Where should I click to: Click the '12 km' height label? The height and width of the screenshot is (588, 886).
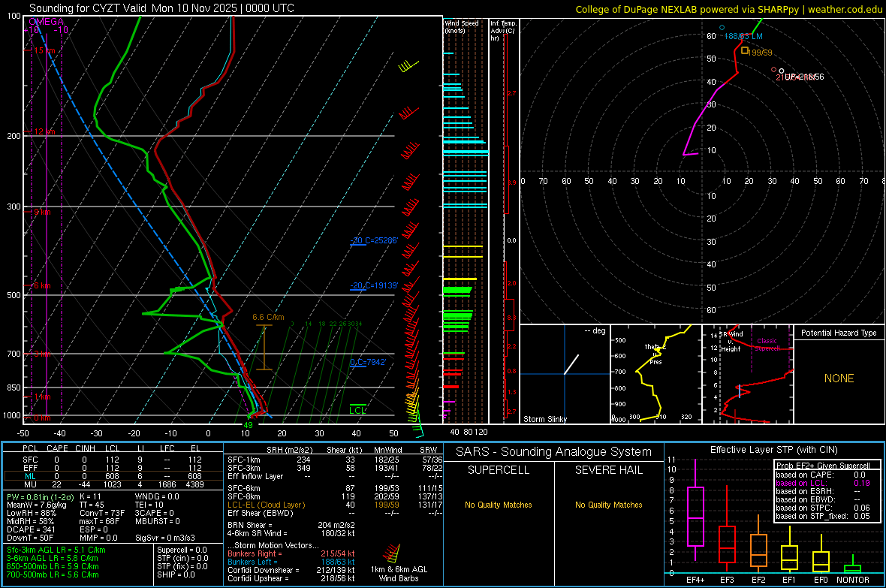pos(44,131)
